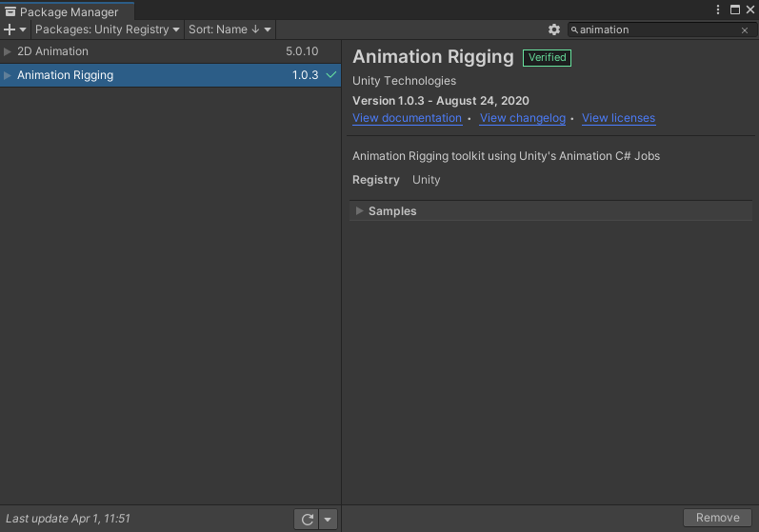Clear the animation search text
This screenshot has height=532, width=759.
[745, 30]
